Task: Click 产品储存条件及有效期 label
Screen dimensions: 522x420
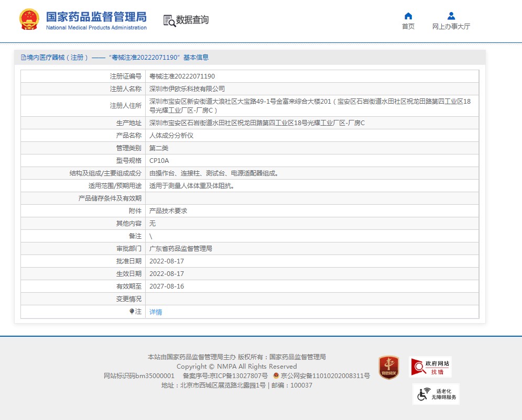Action: click(x=110, y=198)
